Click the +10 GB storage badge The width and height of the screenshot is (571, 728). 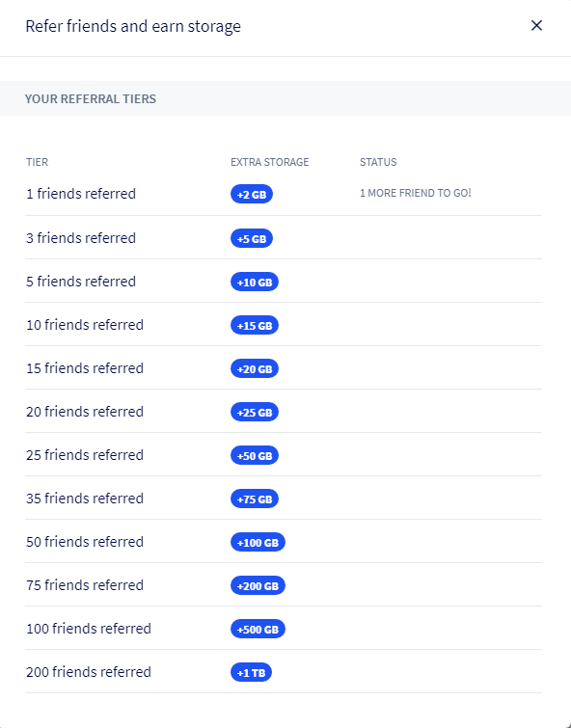[x=255, y=282]
